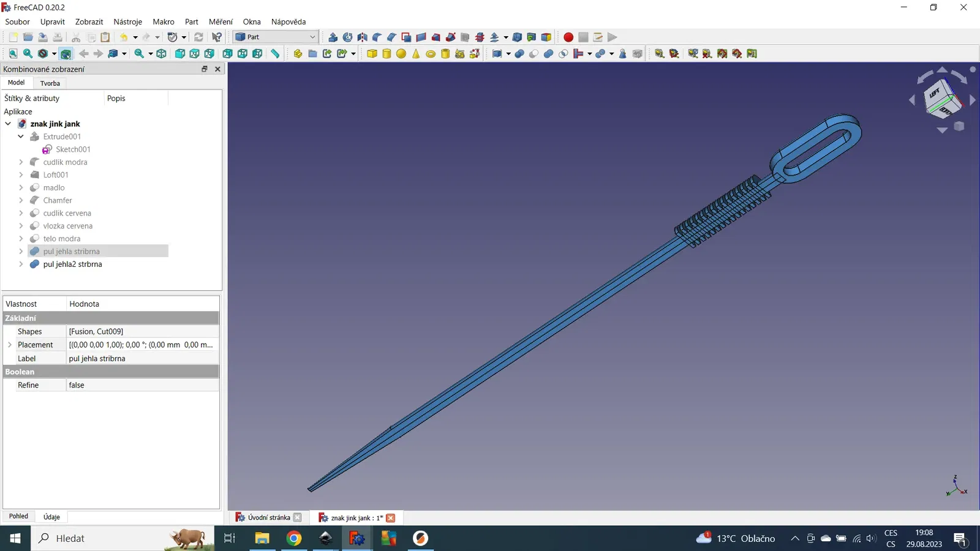This screenshot has width=980, height=551.
Task: Create a cone primitive
Action: point(416,54)
